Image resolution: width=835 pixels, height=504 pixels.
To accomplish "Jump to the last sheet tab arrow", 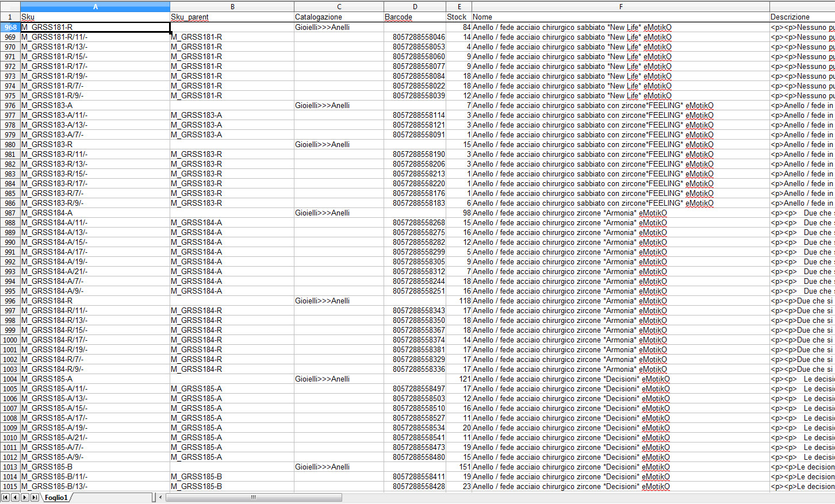I will [x=35, y=498].
